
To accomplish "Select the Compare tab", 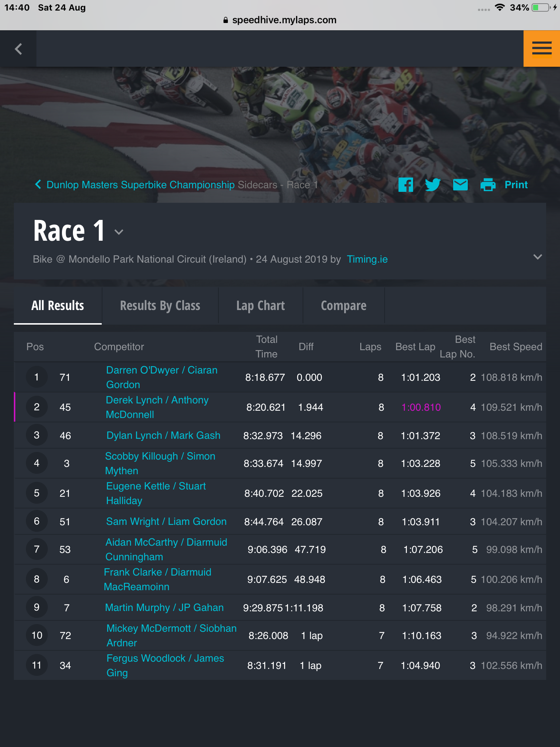I will coord(343,306).
